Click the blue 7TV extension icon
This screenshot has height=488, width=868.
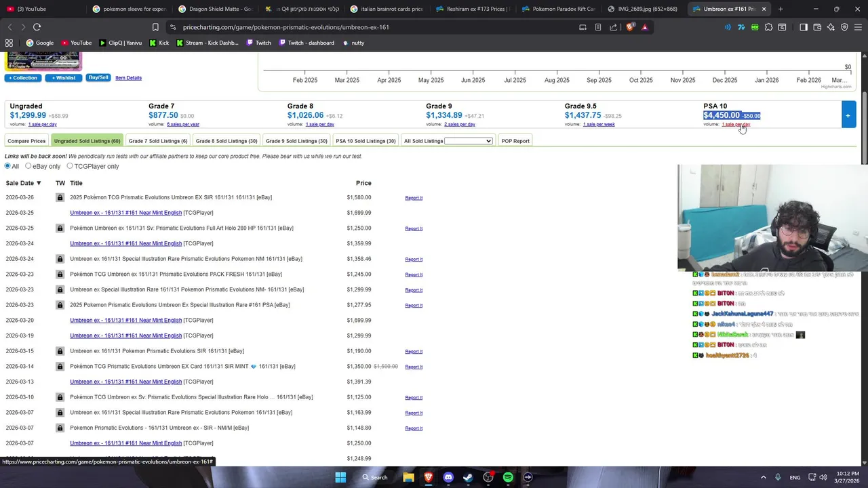tap(741, 27)
